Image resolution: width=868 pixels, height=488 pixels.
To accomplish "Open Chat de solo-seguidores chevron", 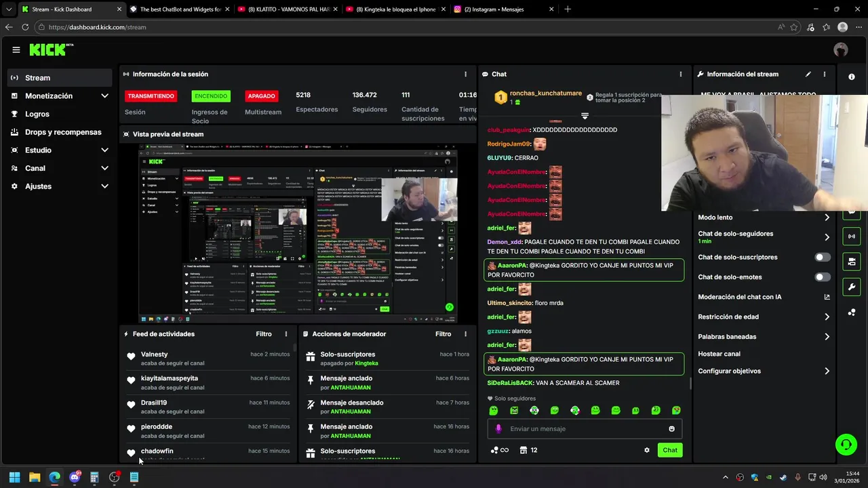I will [x=827, y=237].
